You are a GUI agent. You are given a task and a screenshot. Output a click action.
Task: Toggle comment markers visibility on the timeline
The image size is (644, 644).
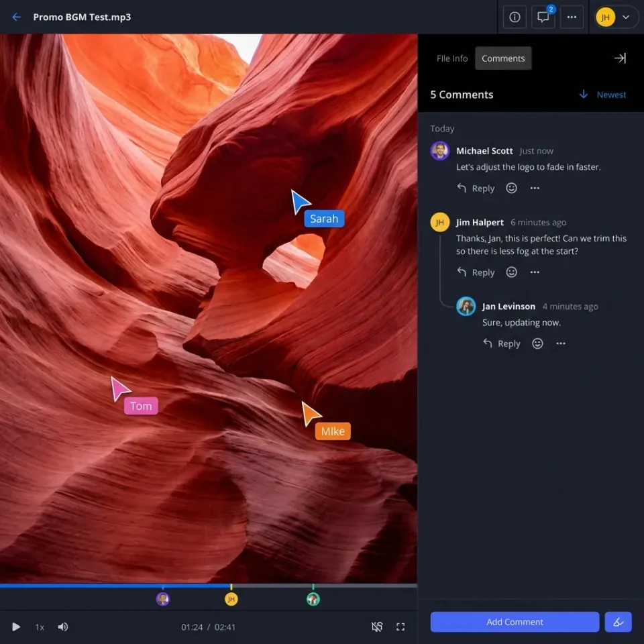point(377,627)
